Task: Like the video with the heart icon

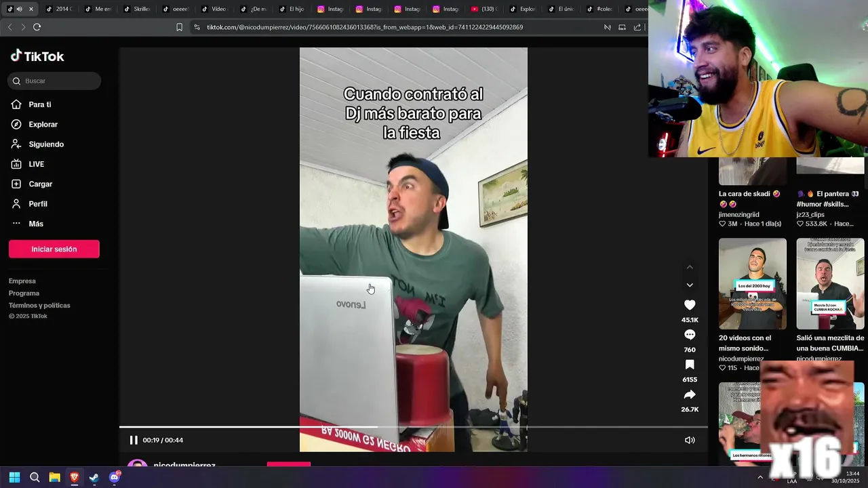Action: [x=690, y=305]
